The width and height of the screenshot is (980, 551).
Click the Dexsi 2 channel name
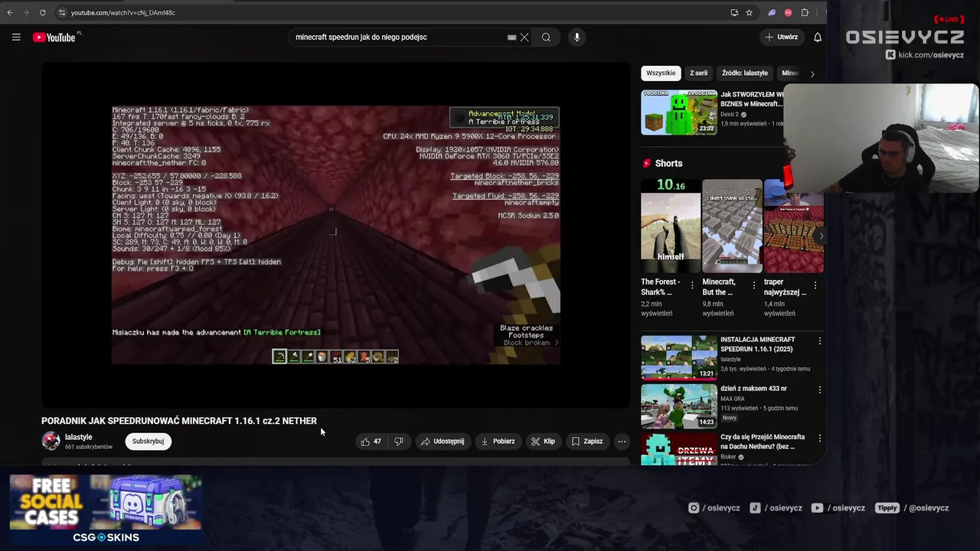click(730, 114)
